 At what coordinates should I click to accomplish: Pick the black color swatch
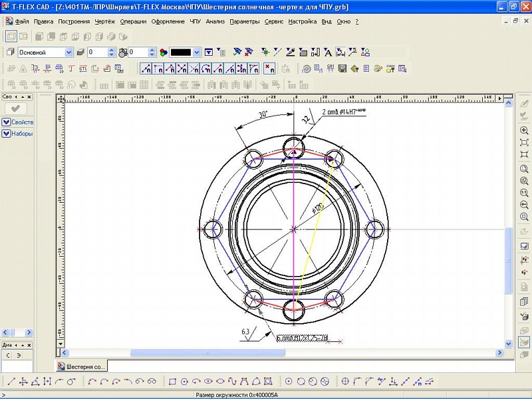click(x=181, y=53)
